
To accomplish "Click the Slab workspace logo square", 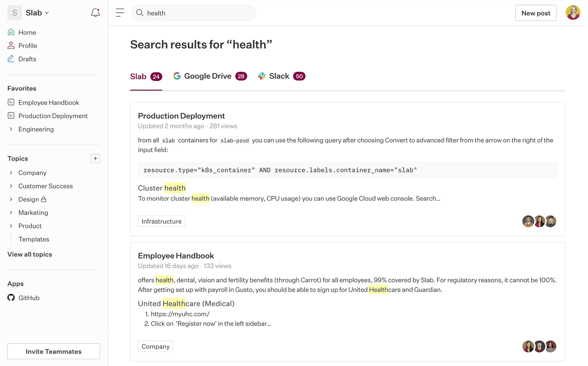I will coord(14,13).
